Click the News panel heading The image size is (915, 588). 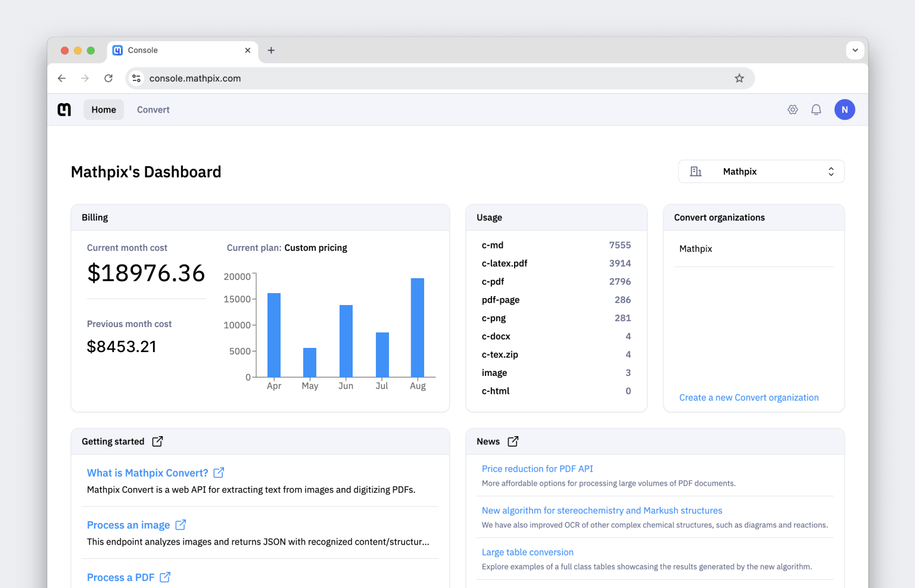click(x=488, y=441)
